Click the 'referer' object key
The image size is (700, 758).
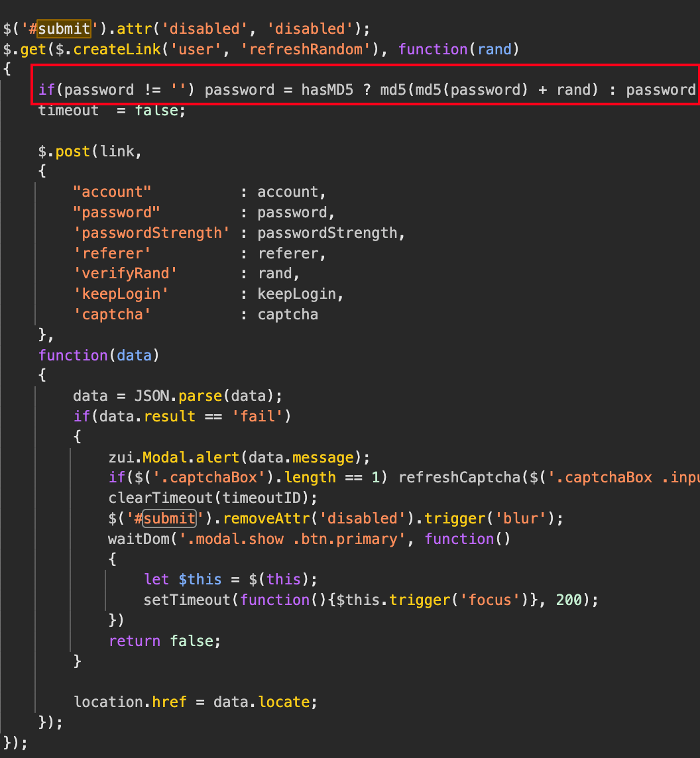pos(112,253)
